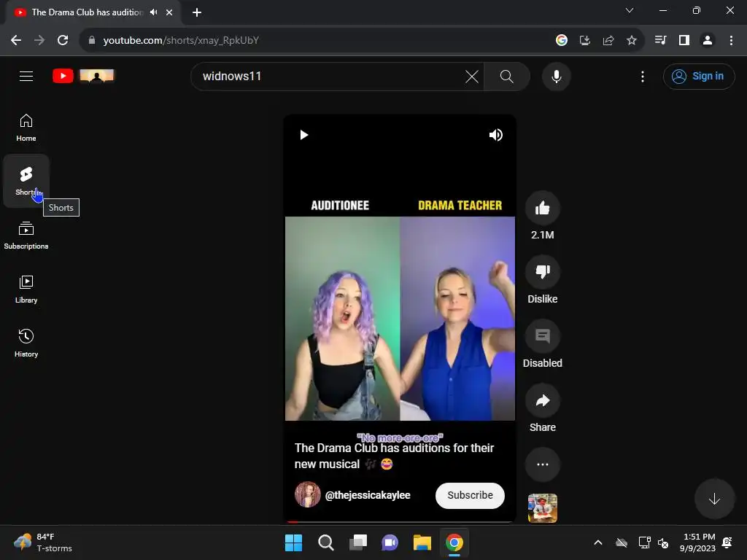Open Subscriptions in the sidebar
Viewport: 747px width, 560px height.
tap(26, 236)
